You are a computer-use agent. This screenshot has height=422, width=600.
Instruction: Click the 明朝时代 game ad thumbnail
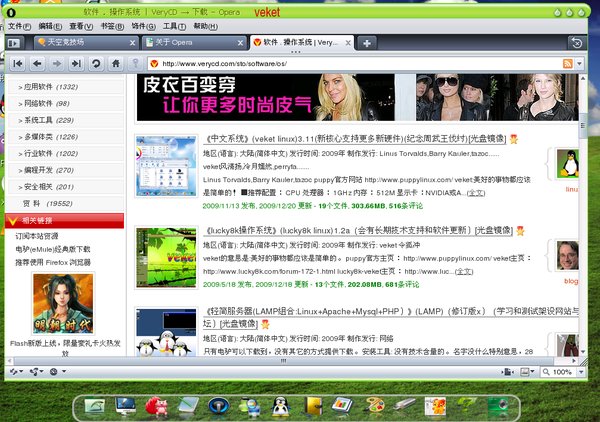(63, 303)
